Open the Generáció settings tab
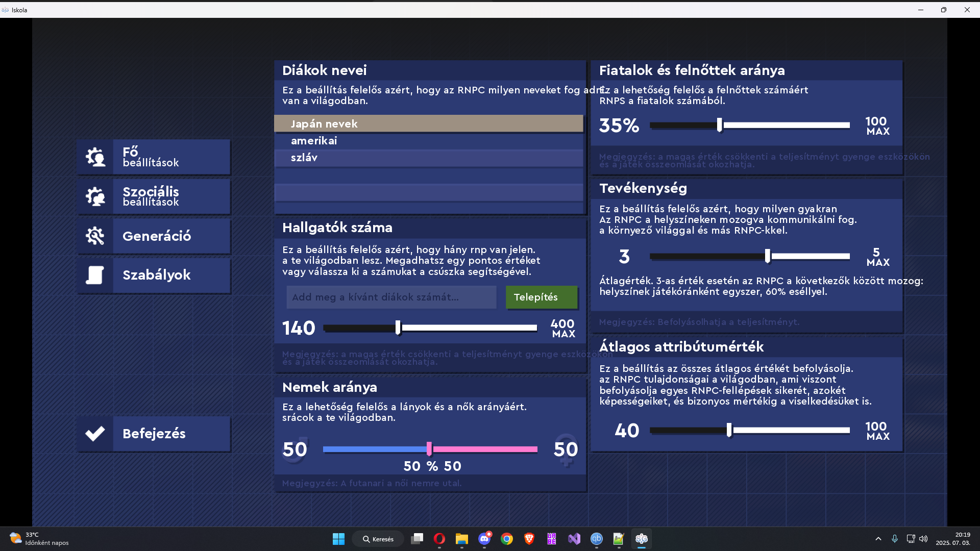This screenshot has width=980, height=551. [171, 236]
